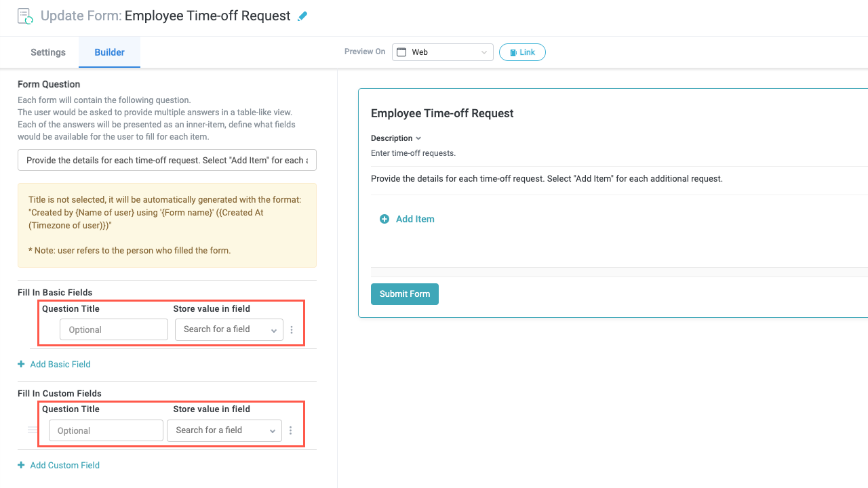Click the Optional question title input under Basic Fields
The width and height of the screenshot is (868, 488).
tap(113, 329)
